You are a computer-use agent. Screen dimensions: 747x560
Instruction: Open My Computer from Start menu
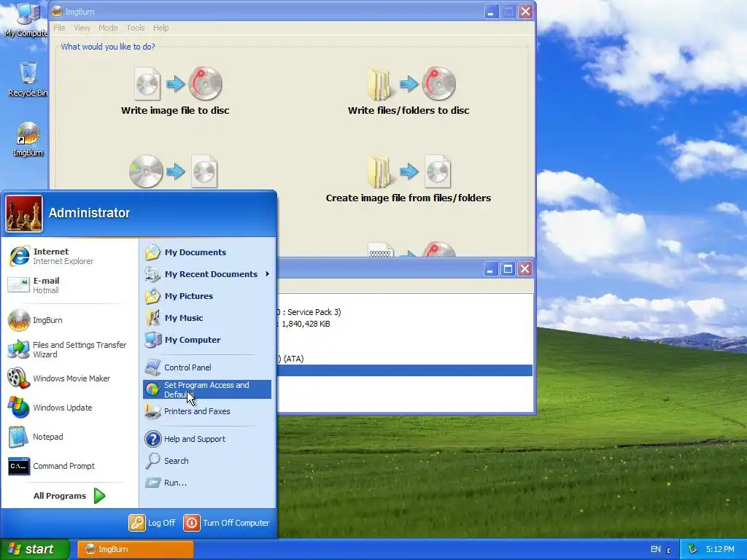206,340
